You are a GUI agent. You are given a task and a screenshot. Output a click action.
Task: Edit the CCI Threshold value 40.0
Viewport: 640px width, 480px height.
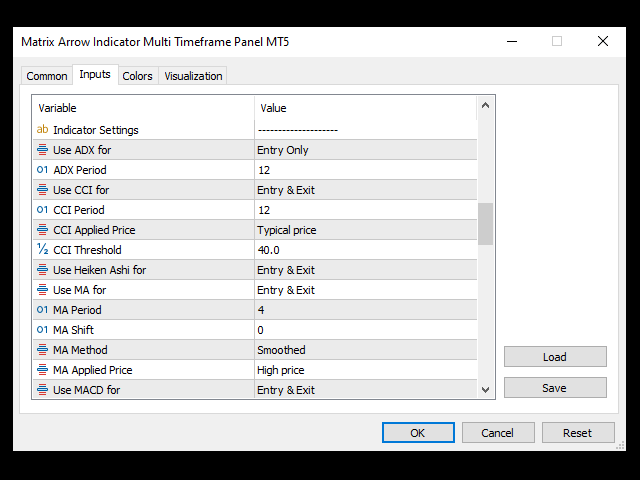click(366, 250)
